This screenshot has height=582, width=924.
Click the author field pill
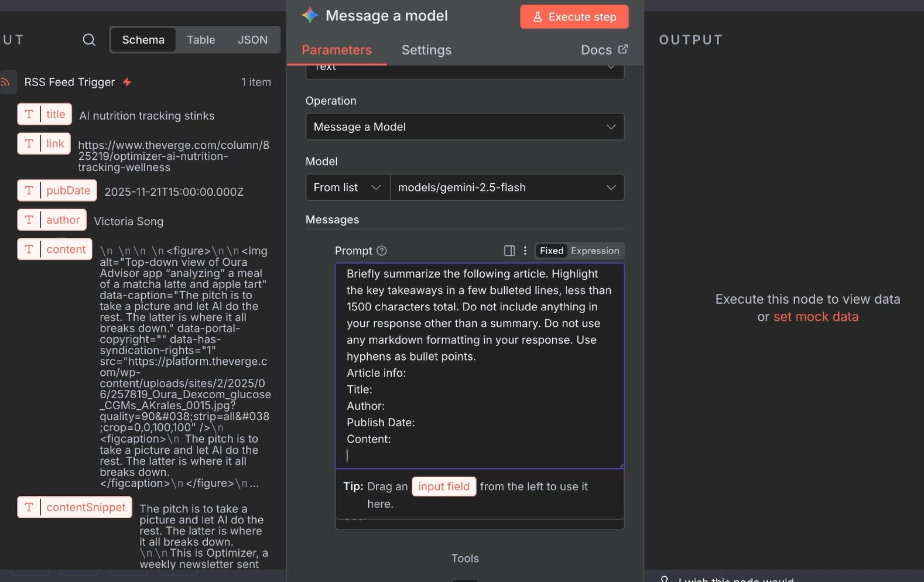click(x=52, y=220)
